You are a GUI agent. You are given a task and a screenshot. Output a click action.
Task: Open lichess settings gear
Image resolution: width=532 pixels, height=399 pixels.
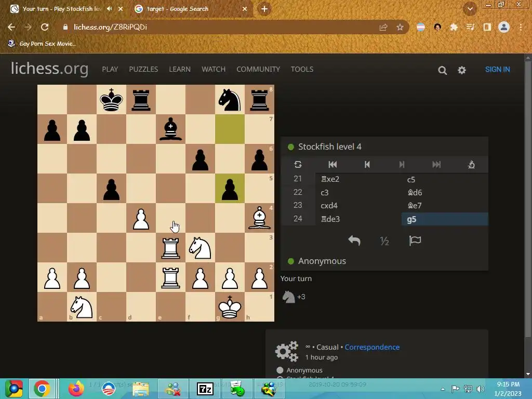tap(462, 70)
